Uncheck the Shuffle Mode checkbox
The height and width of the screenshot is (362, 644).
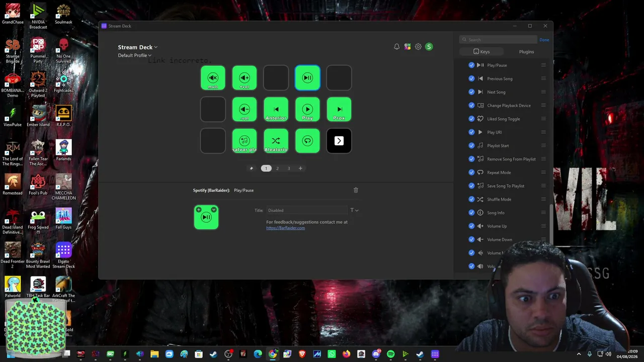471,199
